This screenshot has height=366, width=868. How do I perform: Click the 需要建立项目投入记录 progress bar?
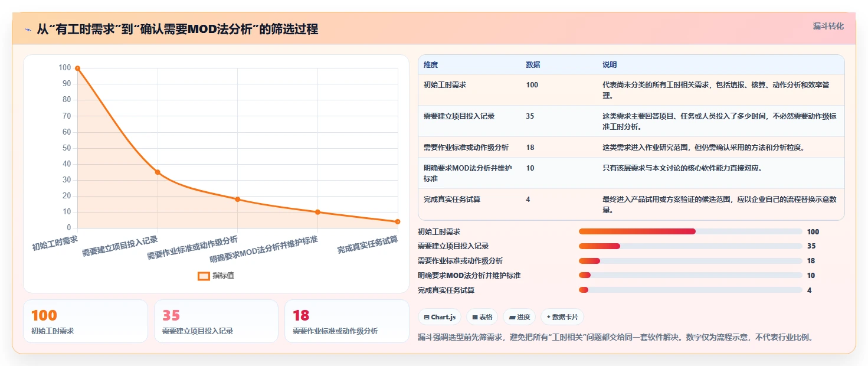coord(690,246)
